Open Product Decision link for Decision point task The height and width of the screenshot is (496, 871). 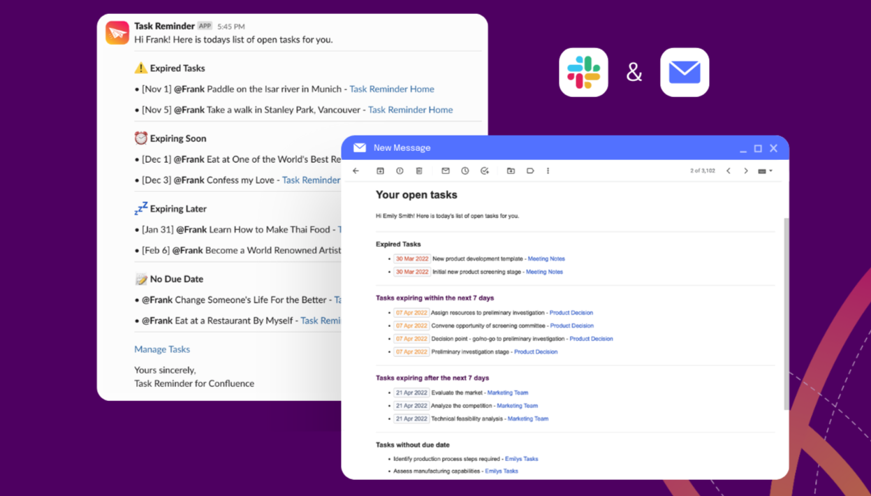(591, 339)
